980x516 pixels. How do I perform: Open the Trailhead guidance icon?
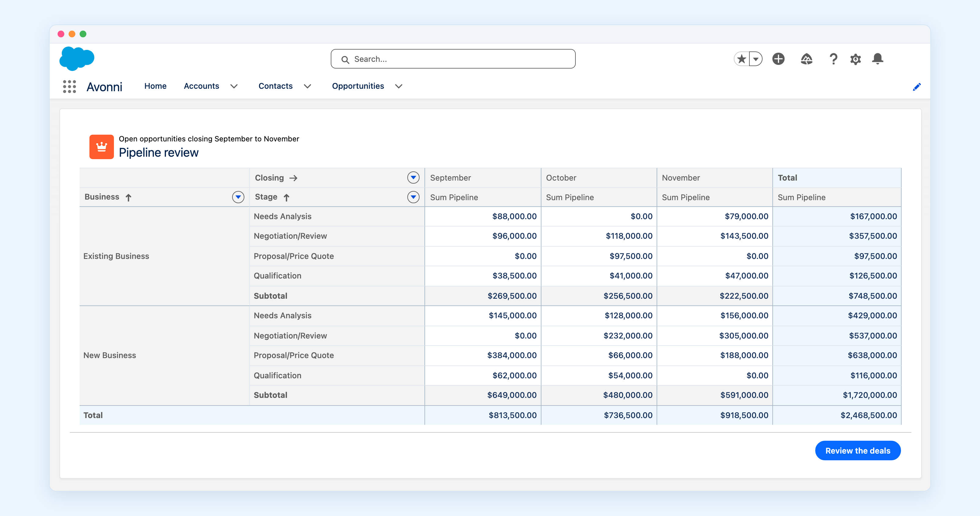click(807, 59)
